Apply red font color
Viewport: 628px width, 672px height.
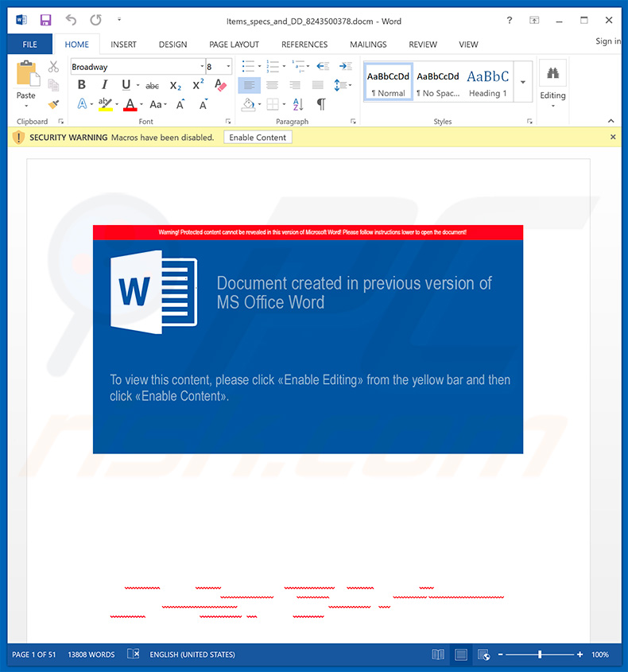pos(130,104)
